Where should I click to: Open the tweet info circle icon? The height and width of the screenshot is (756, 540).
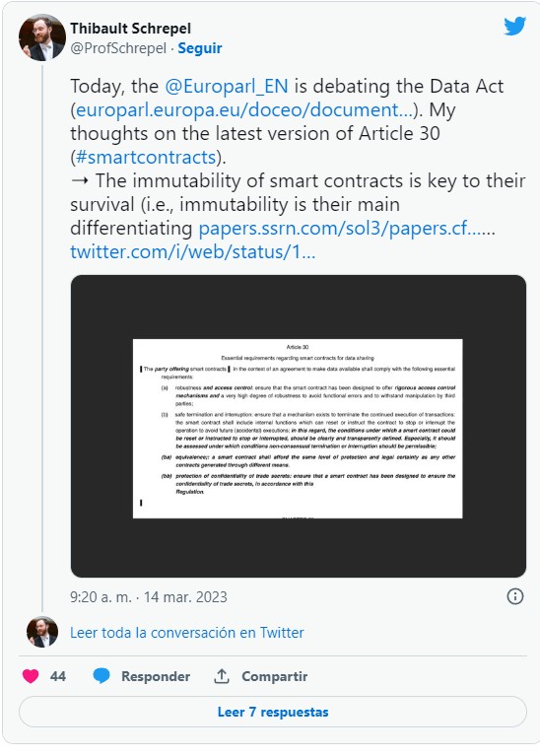(x=515, y=596)
